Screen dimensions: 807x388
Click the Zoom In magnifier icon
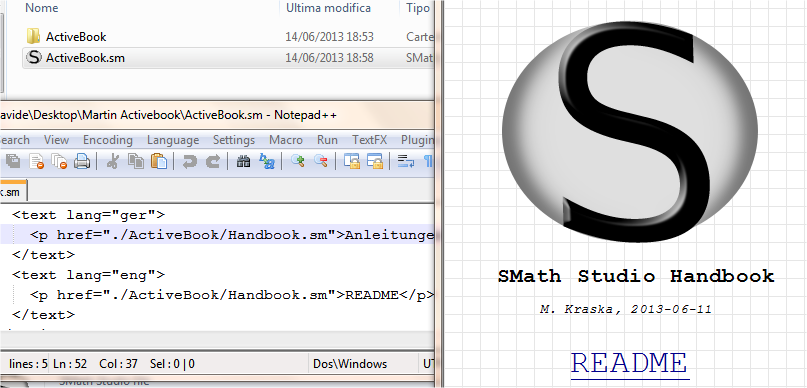297,162
